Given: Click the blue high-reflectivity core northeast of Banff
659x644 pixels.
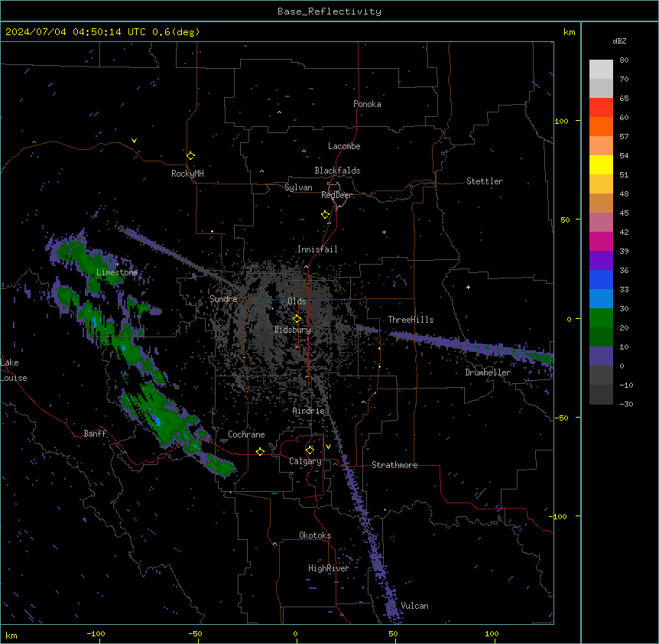Looking at the screenshot, I should point(156,420).
